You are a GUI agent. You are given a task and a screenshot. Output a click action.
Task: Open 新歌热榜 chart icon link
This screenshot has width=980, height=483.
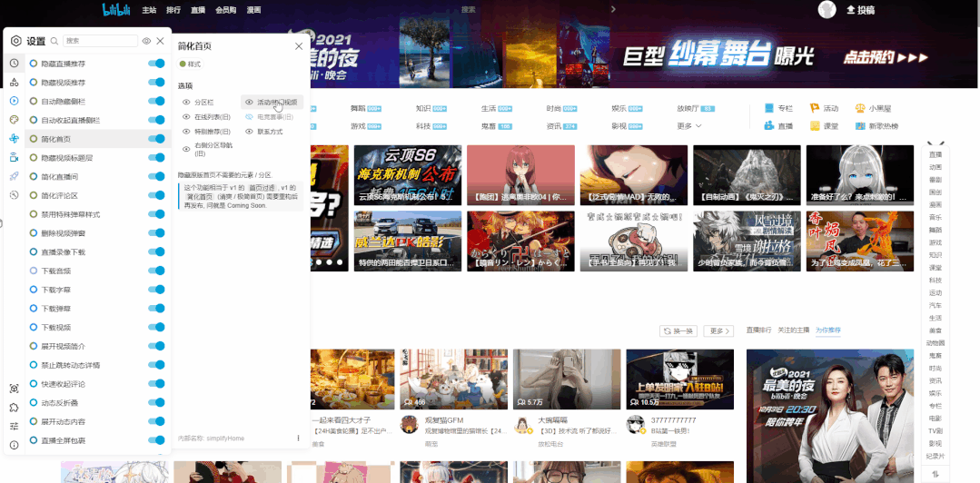pyautogui.click(x=876, y=125)
